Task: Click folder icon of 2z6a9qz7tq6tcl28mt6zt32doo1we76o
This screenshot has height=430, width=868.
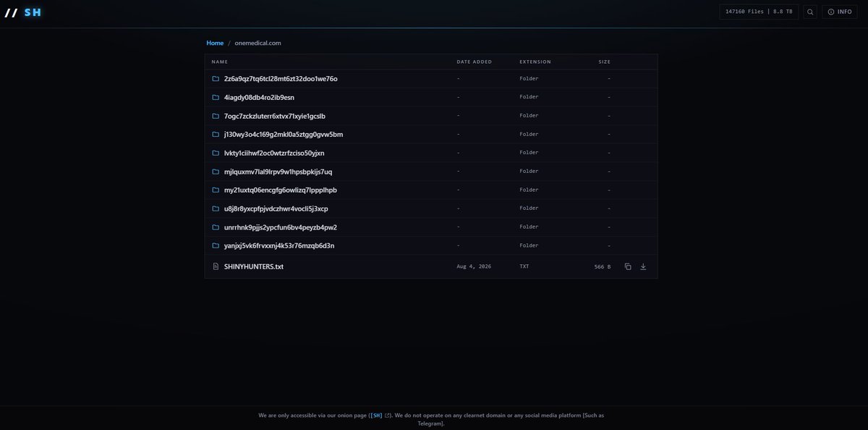Action: tap(216, 78)
